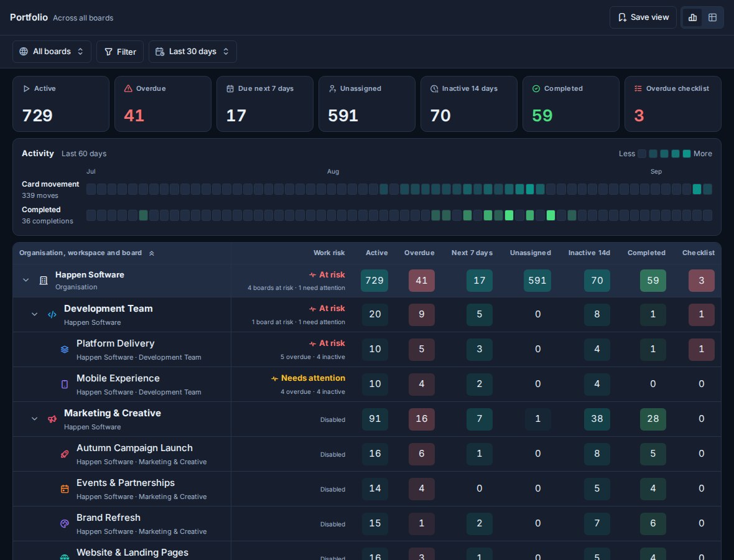Collapse the Marketing & Creative workspace
This screenshot has height=560, width=734.
point(34,419)
